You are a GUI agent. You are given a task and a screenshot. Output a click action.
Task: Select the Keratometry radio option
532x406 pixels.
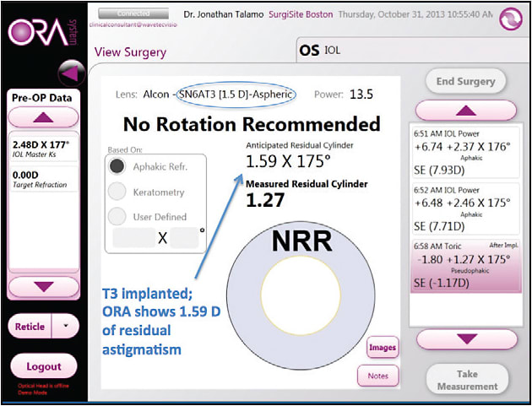click(117, 192)
